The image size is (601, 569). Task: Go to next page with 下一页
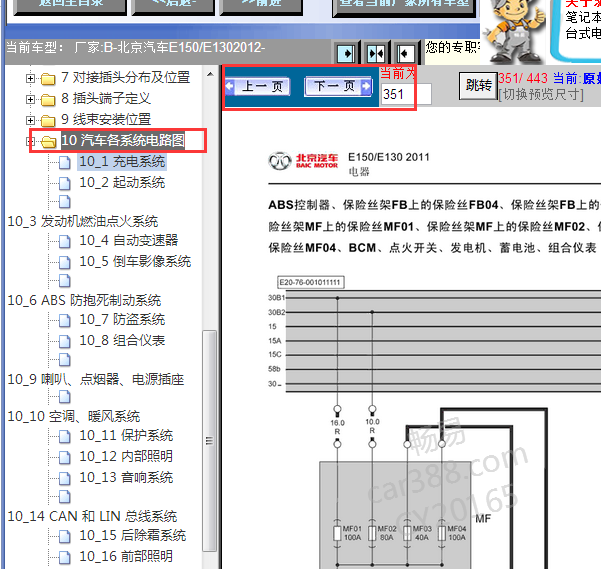click(338, 87)
